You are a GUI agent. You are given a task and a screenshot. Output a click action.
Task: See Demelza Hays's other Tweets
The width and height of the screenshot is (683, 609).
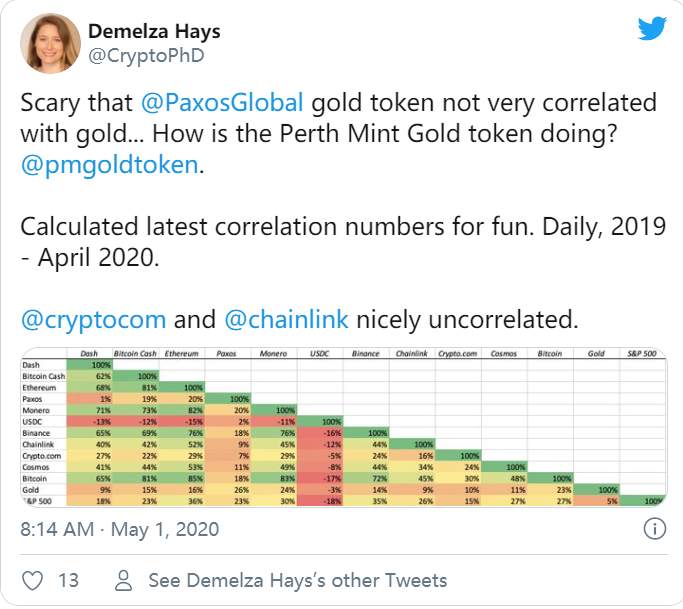tap(298, 580)
